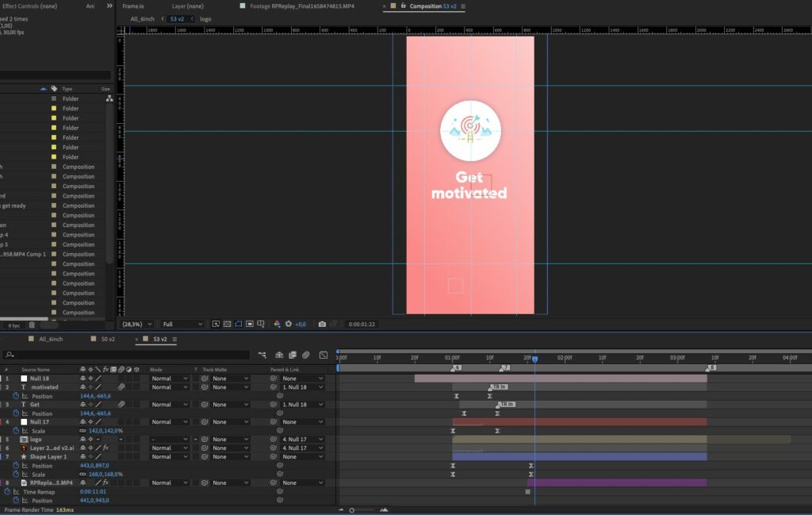Click the Position stopwatch under the motivated layer

coord(16,396)
